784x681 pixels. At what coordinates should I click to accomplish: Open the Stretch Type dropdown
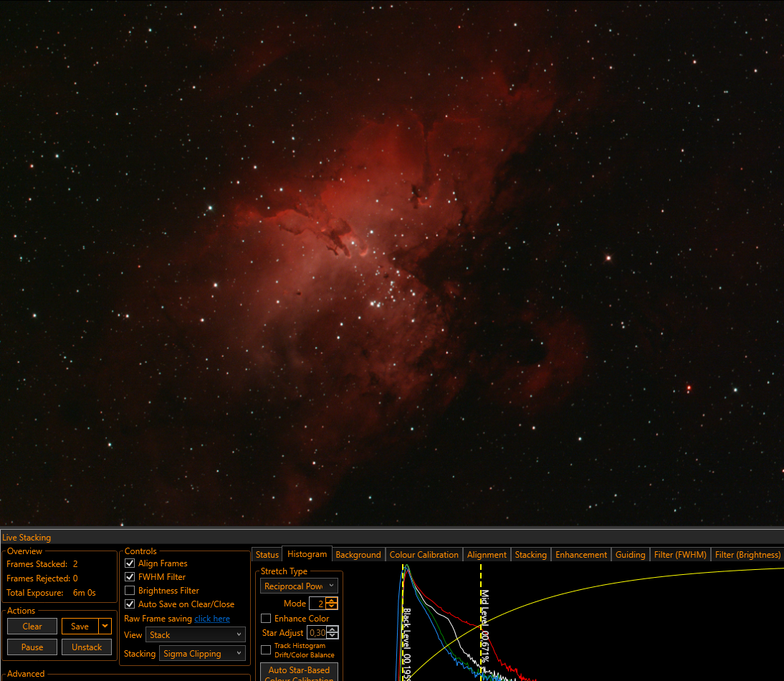tap(299, 586)
